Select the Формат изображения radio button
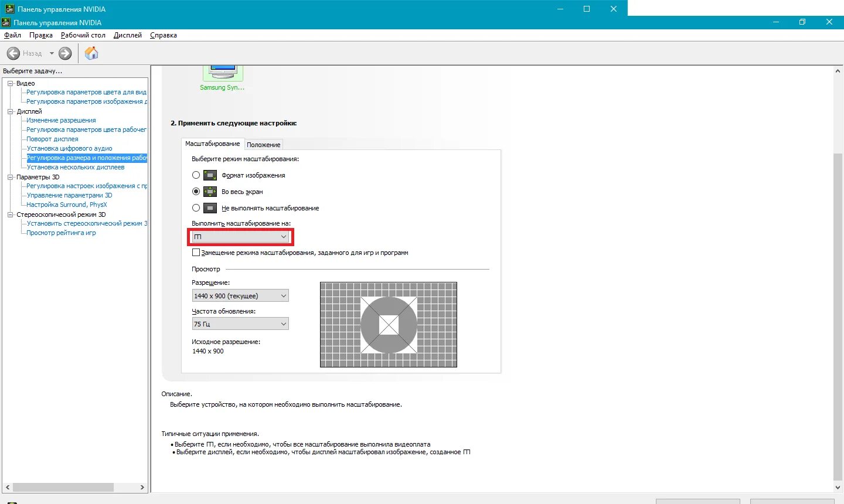 (196, 175)
